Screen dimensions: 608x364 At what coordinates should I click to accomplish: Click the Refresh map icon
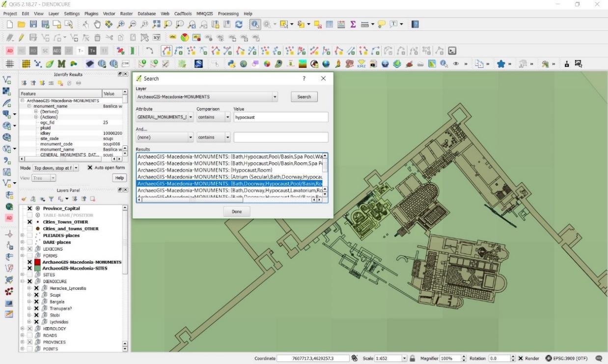pos(239,24)
